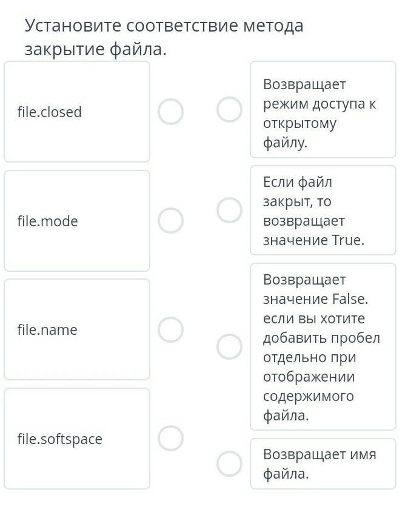Choose the 'Если файл закрыт' answer card
408x532 pixels.
pos(323,210)
